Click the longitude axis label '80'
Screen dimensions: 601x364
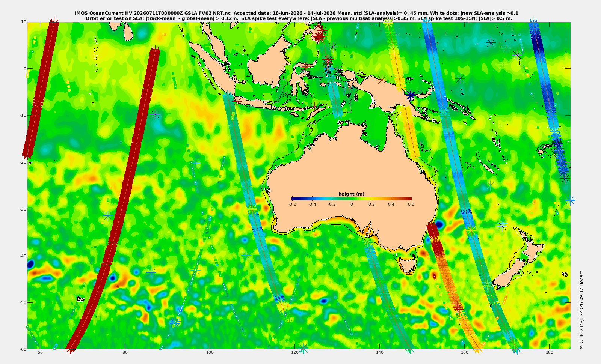(x=125, y=353)
